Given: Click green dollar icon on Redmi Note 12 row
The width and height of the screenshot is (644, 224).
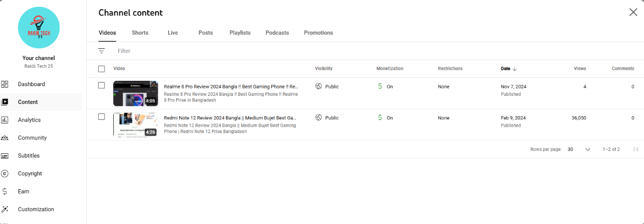Looking at the screenshot, I should click(x=380, y=118).
